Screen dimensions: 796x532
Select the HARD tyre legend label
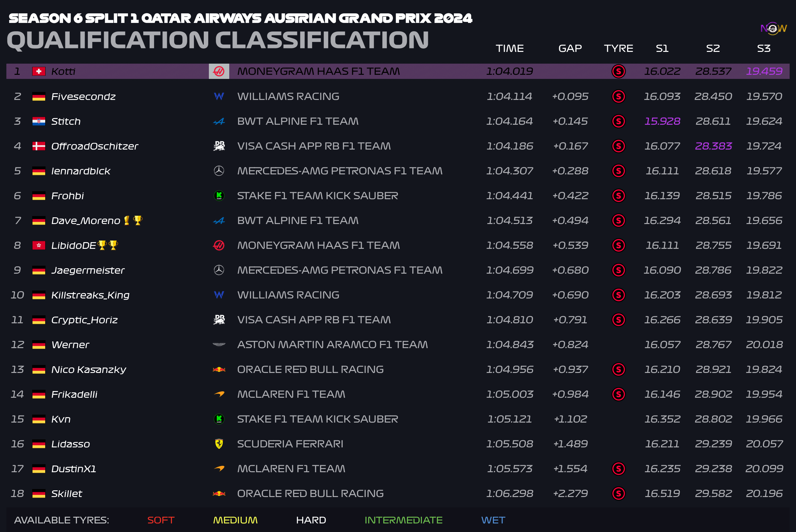311,520
